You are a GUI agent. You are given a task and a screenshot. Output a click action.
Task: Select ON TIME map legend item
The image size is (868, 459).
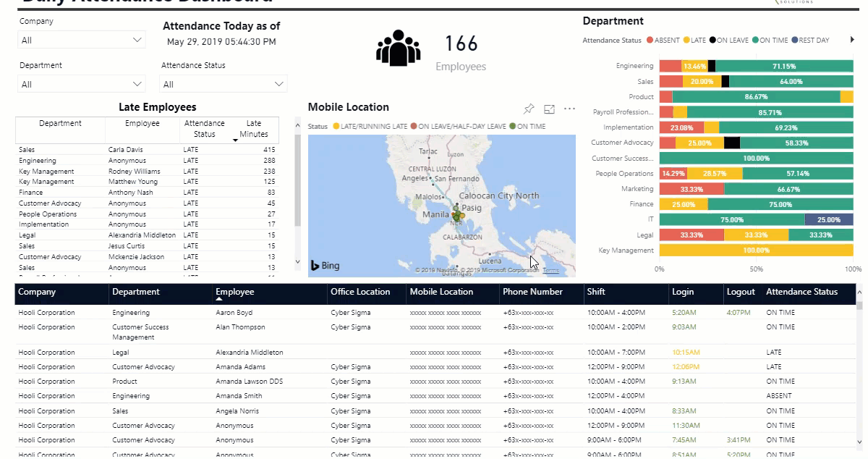click(x=528, y=126)
